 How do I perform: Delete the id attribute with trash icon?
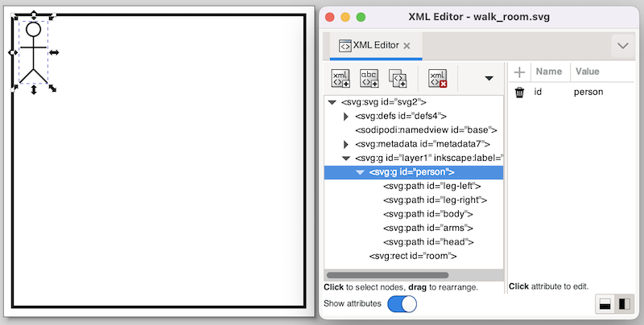coord(520,93)
